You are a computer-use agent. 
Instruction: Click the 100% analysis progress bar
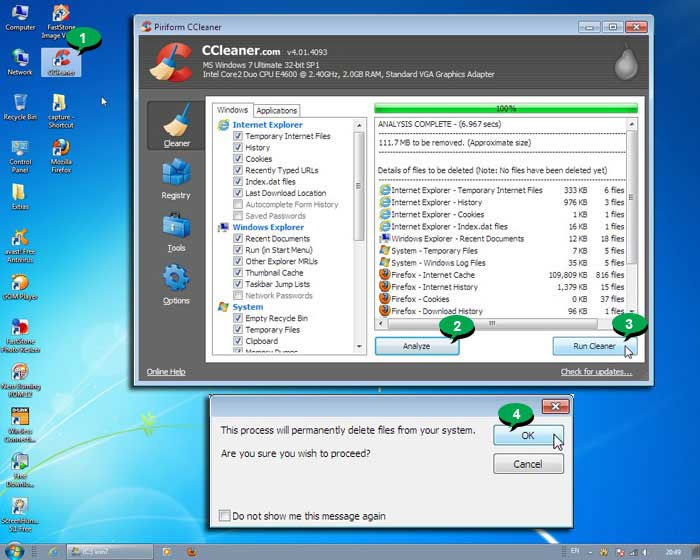click(506, 109)
